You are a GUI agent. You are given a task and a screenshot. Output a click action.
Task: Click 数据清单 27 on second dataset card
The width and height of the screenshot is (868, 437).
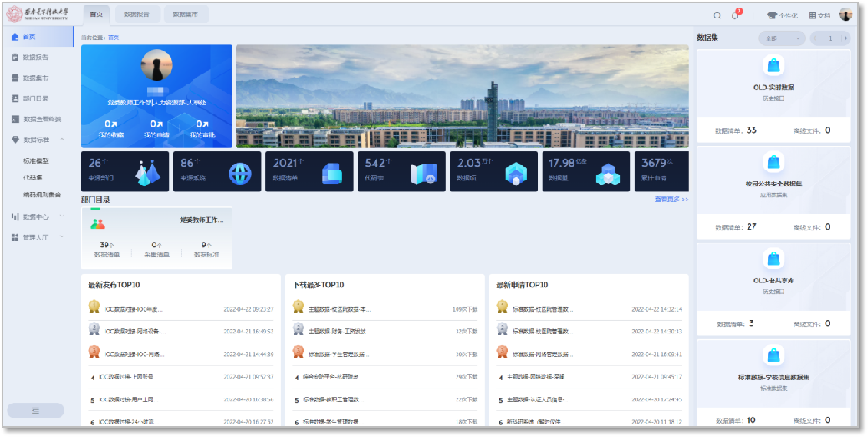pyautogui.click(x=736, y=226)
